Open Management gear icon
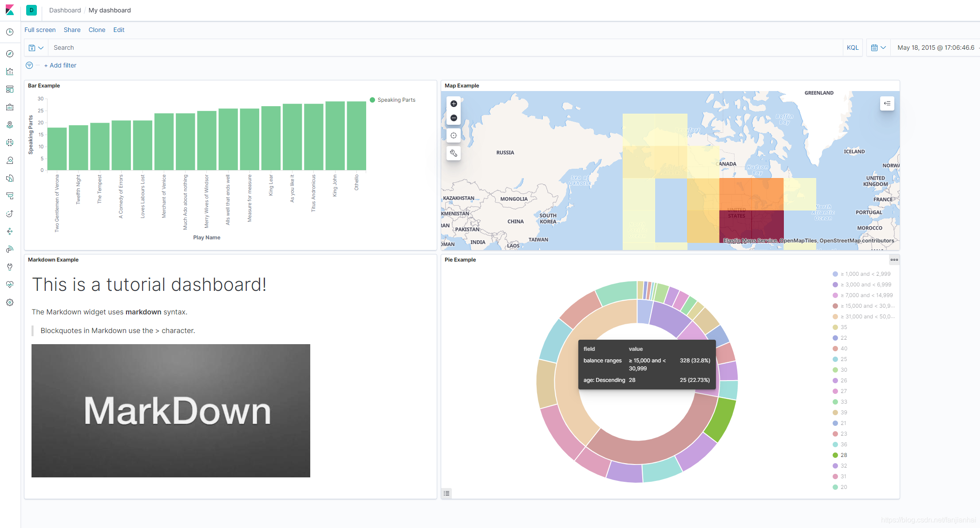Screen dimensions: 980x528 10,302
